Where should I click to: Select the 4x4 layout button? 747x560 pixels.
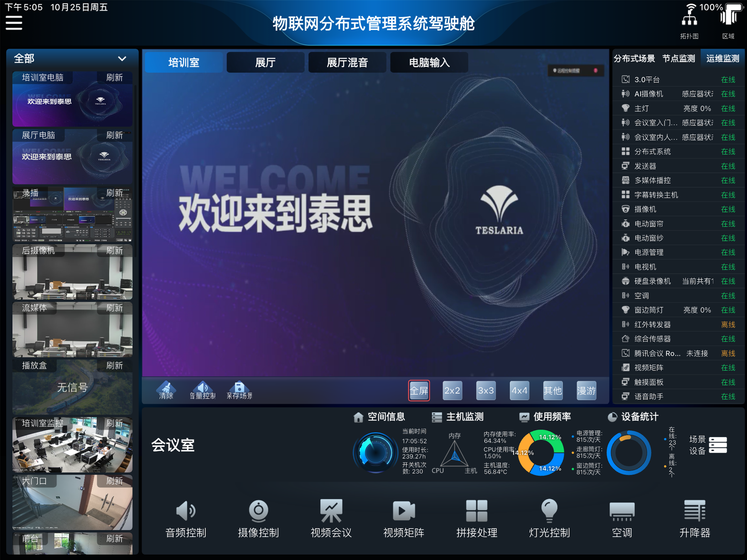click(520, 390)
